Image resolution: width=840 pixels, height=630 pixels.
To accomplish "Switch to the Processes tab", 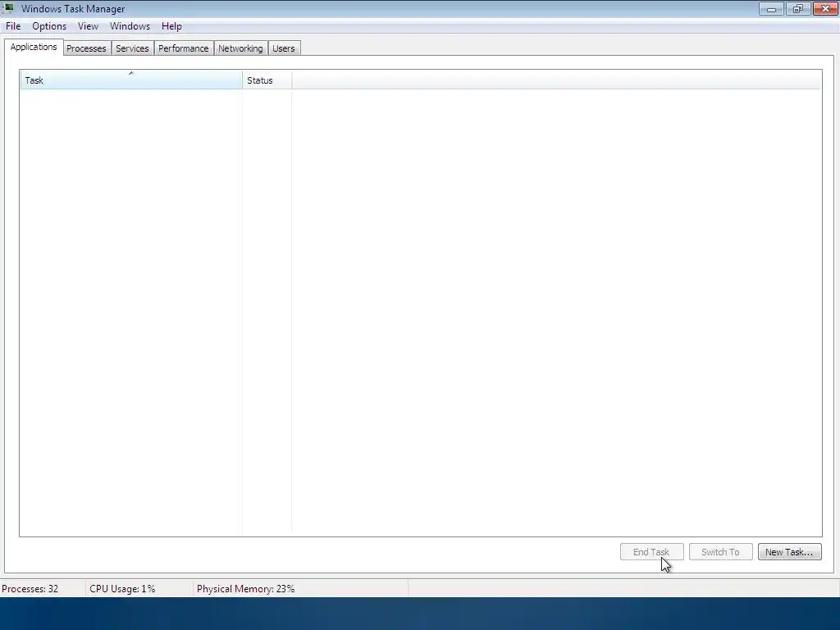I will (86, 48).
